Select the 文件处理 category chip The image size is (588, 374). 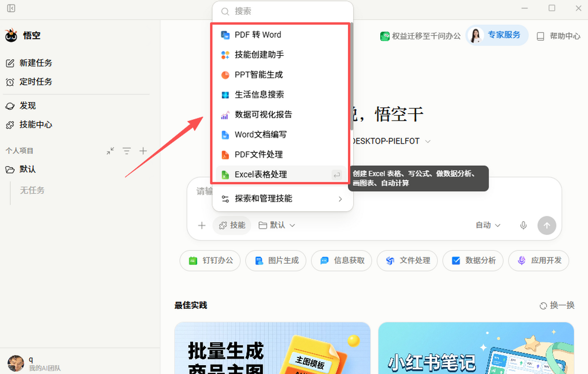coord(407,261)
